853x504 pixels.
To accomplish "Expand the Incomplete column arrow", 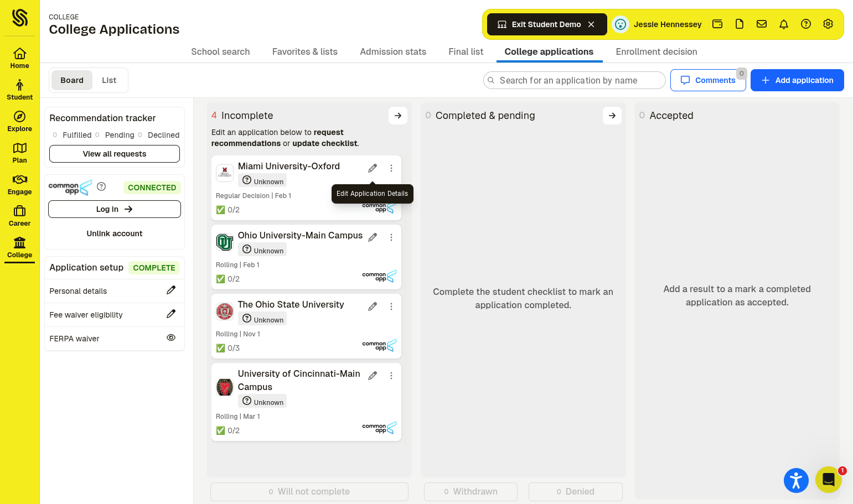I will (x=398, y=116).
